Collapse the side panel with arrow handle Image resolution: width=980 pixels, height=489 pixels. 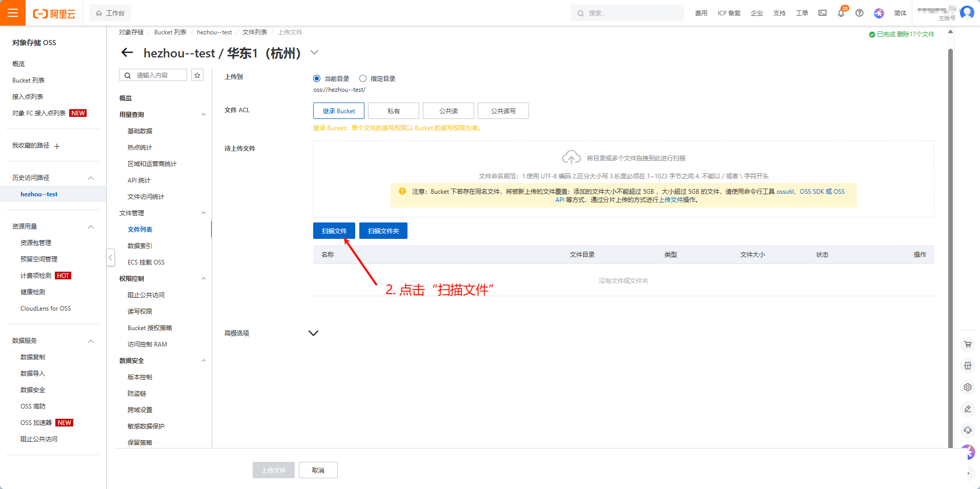pyautogui.click(x=111, y=257)
